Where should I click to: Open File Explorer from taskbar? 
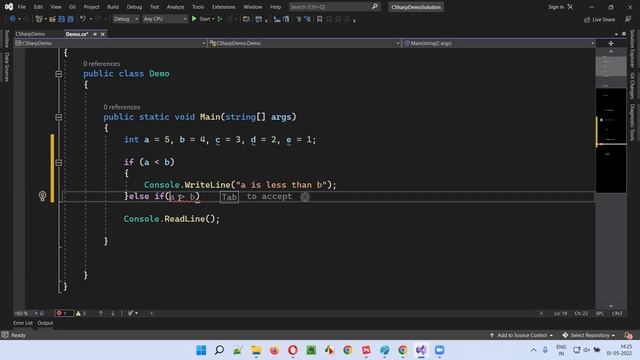click(x=256, y=350)
